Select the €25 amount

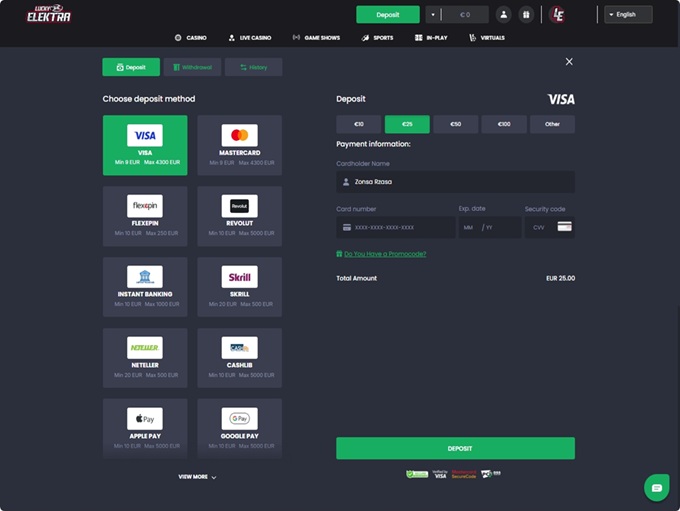407,124
